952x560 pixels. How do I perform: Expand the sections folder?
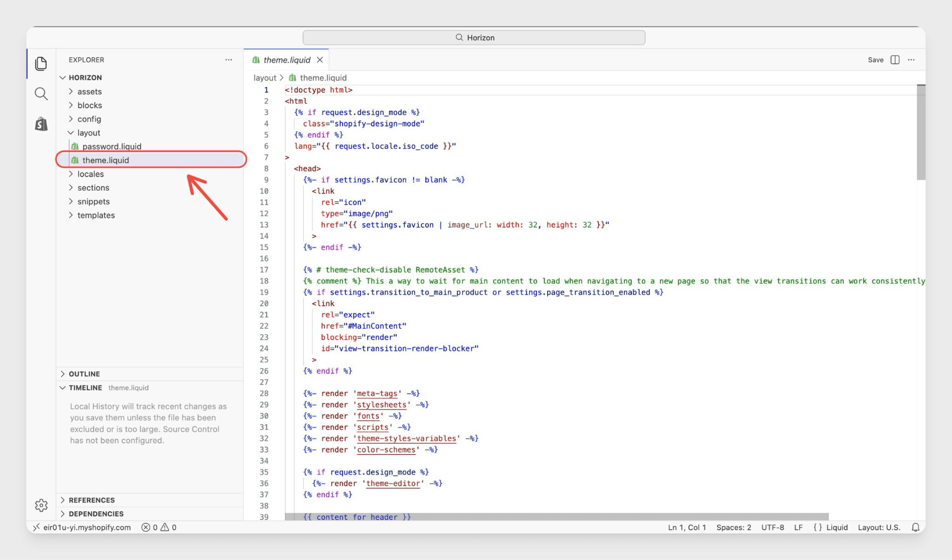pyautogui.click(x=71, y=188)
